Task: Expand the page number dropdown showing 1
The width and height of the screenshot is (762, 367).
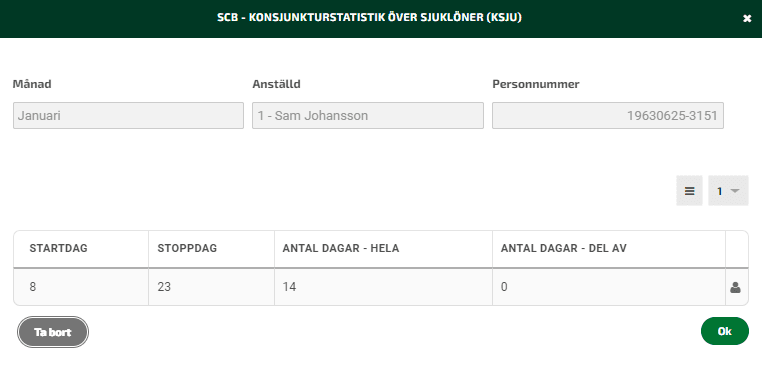Action: click(x=728, y=191)
